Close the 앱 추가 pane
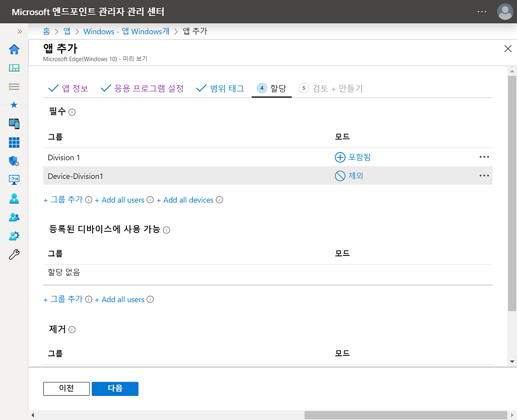The height and width of the screenshot is (420, 517). pyautogui.click(x=508, y=48)
